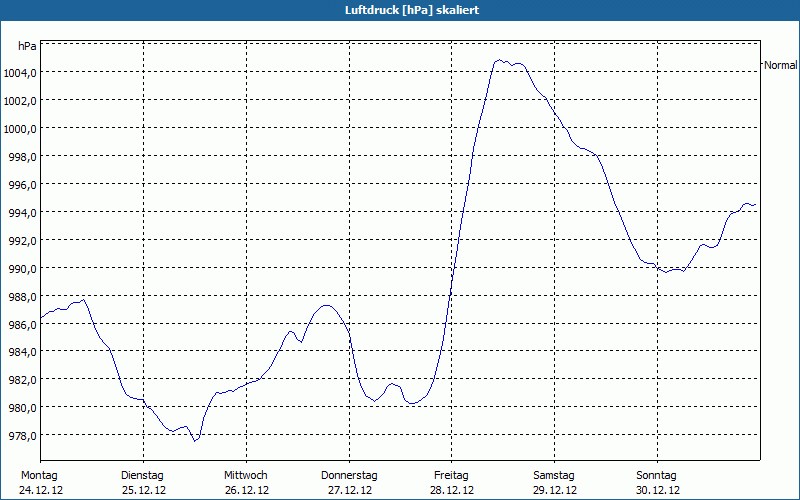Select the Sonntag 30.12.12 date label
Viewport: 800px width, 500px height.
[x=657, y=483]
